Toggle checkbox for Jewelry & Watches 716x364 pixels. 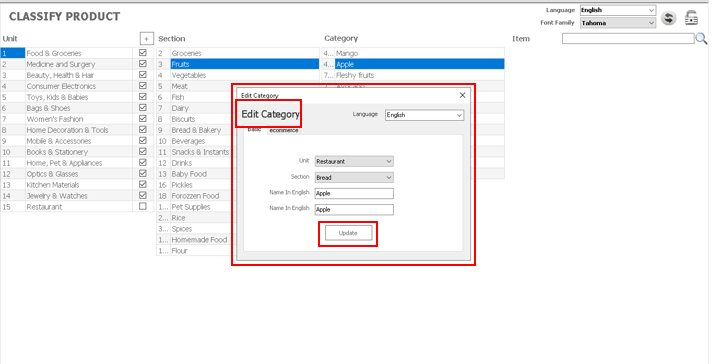point(142,195)
